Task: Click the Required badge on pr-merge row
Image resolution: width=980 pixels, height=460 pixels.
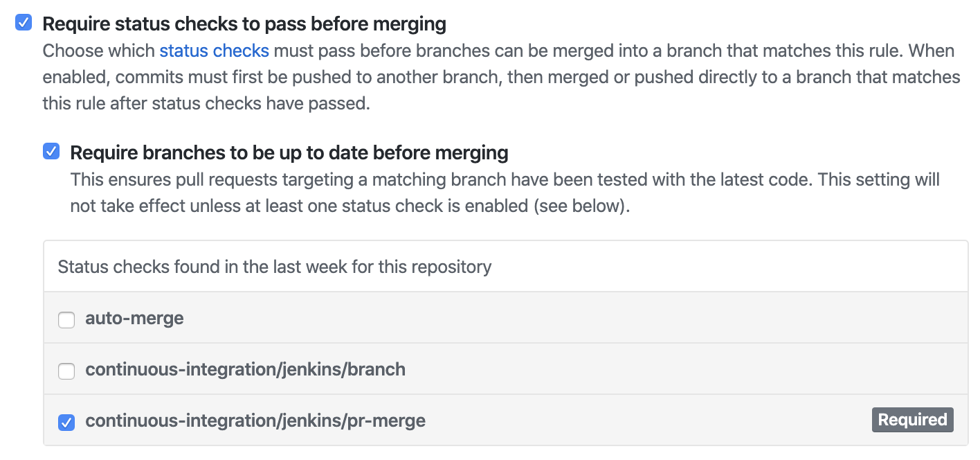Action: pyautogui.click(x=912, y=420)
